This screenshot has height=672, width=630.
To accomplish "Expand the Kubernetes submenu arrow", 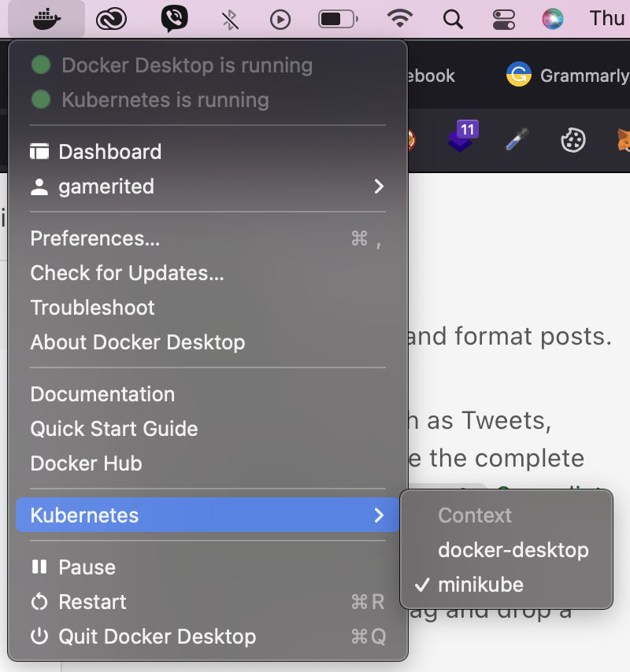I will tap(379, 515).
